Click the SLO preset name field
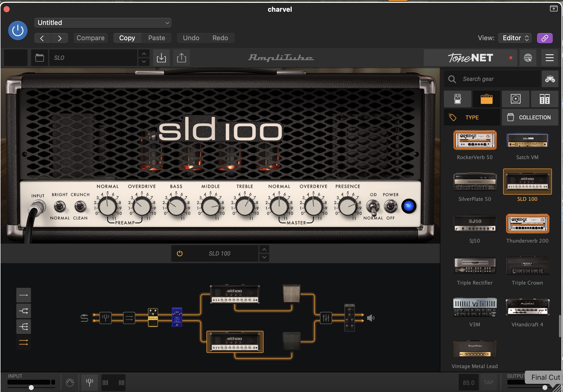This screenshot has width=563, height=392. point(93,58)
